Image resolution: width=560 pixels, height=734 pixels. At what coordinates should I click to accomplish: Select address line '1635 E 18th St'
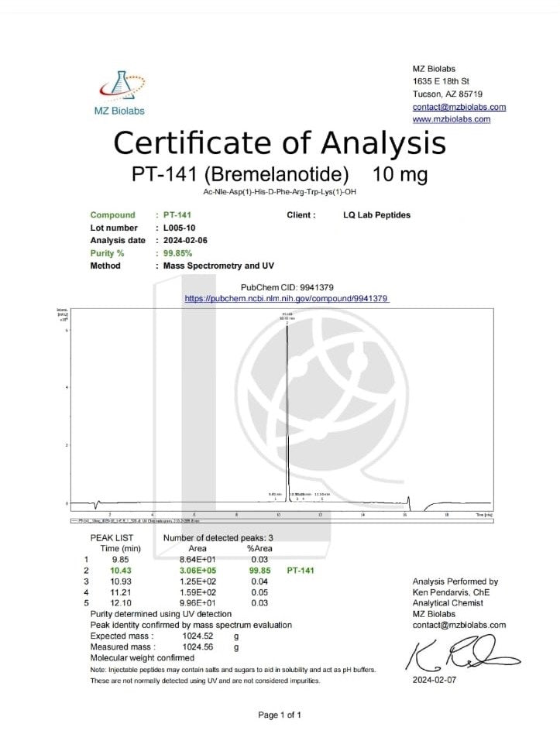click(441, 81)
